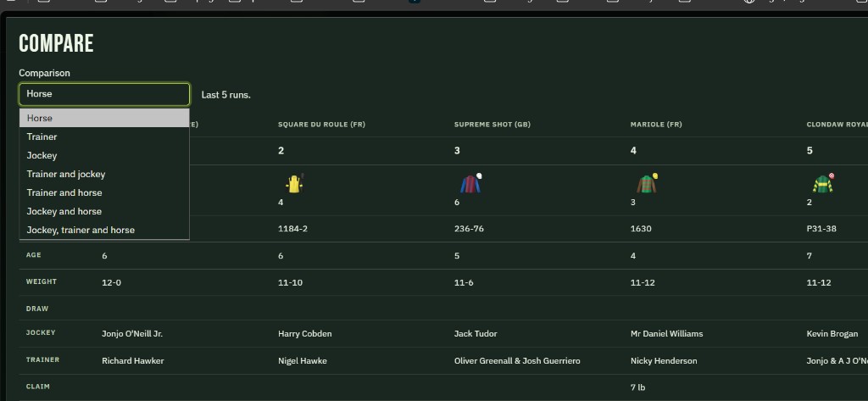Click trainer name Nigel Hawke
This screenshot has width=868, height=401.
coord(303,361)
